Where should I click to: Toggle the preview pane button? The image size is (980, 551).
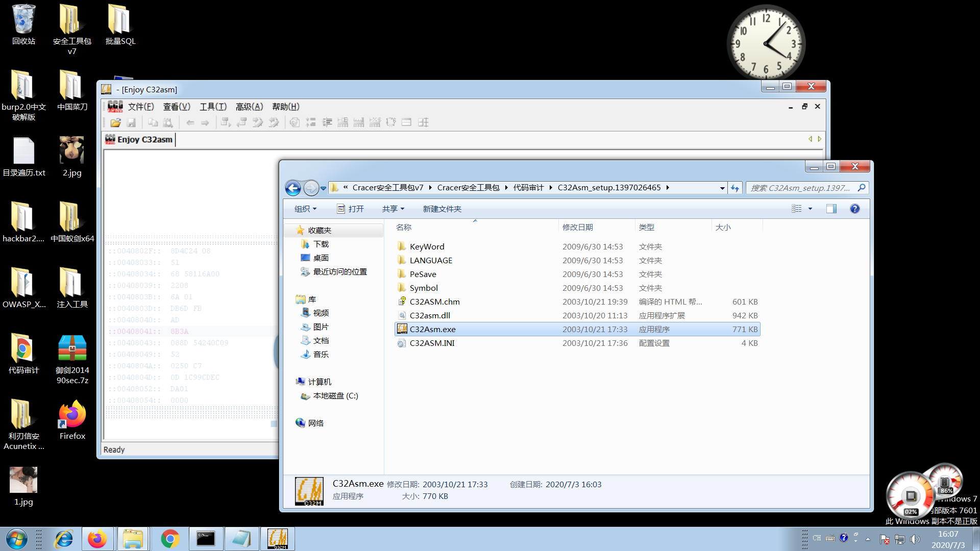[x=831, y=209]
